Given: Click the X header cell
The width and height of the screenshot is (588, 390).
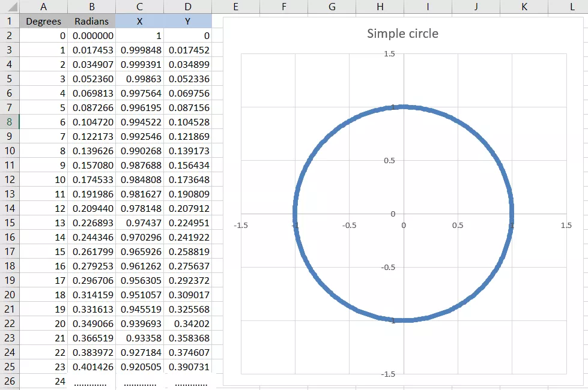Looking at the screenshot, I should coord(139,22).
